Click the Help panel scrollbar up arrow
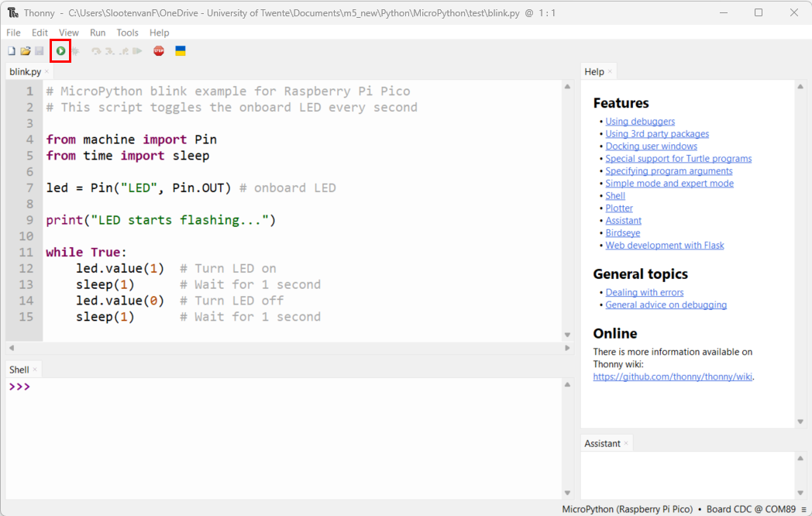This screenshot has width=812, height=516. tap(800, 87)
